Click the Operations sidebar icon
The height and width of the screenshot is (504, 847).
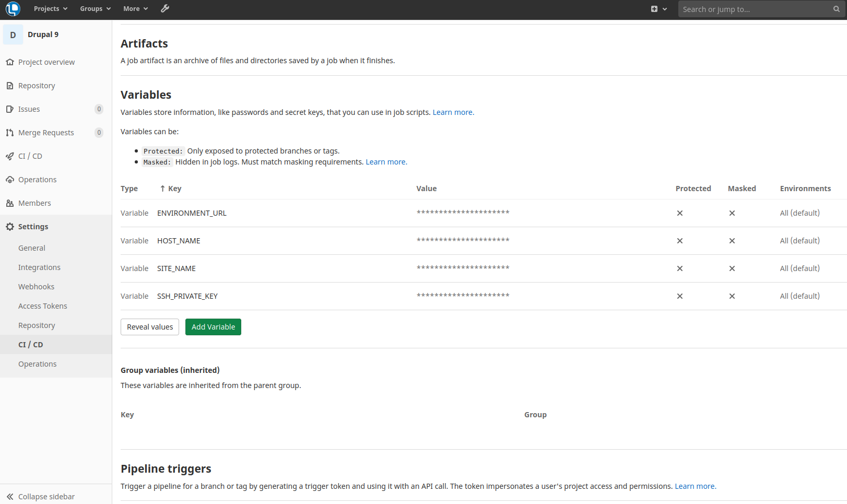(x=10, y=180)
